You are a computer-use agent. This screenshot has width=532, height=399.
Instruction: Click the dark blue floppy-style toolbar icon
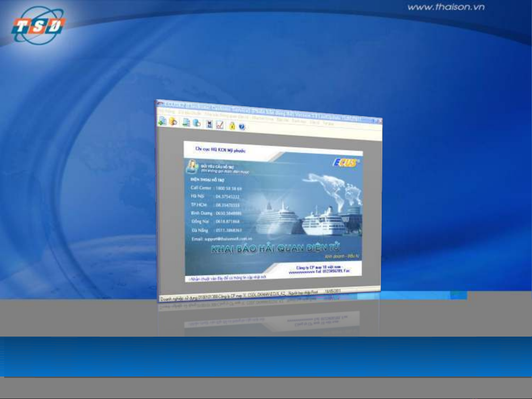point(209,124)
